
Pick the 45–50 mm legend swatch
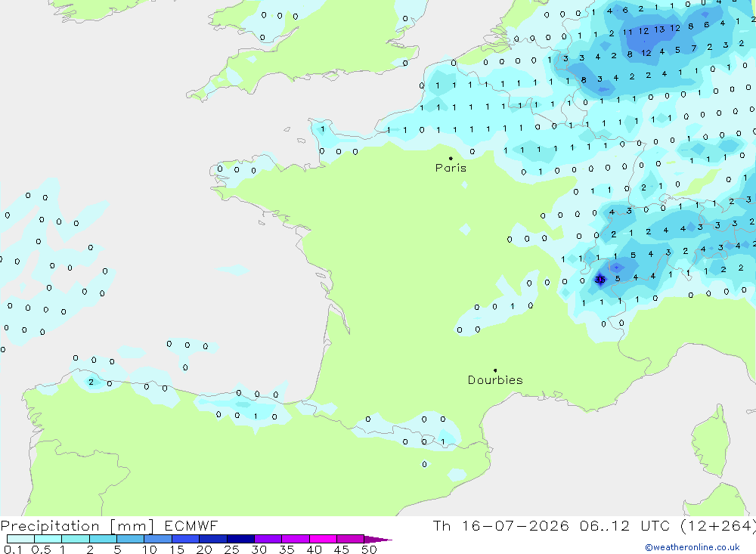tap(350, 539)
